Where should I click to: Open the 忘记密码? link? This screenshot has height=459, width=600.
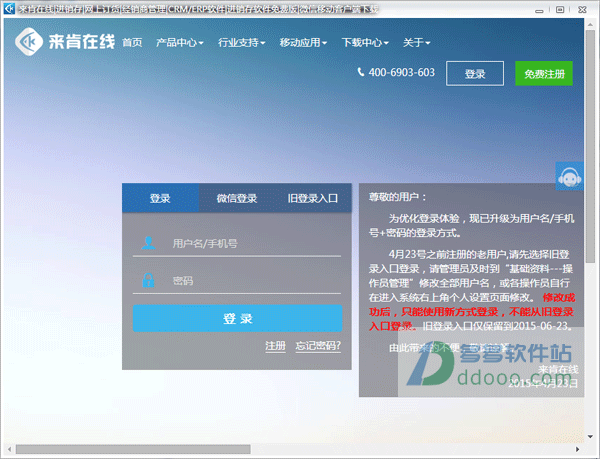click(318, 346)
